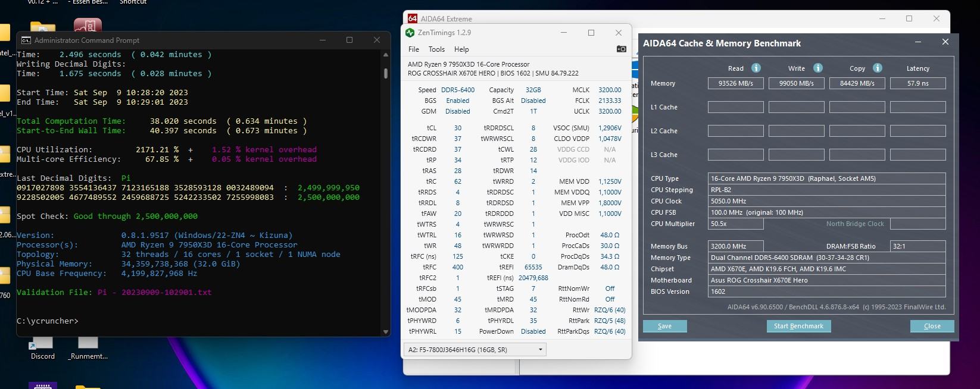Click the tCL value 30
This screenshot has height=389, width=980.
pos(458,128)
